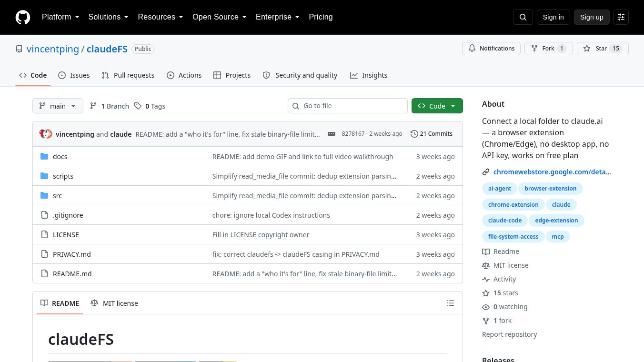The height and width of the screenshot is (362, 644).
Task: Click the src folder icon
Action: (44, 195)
